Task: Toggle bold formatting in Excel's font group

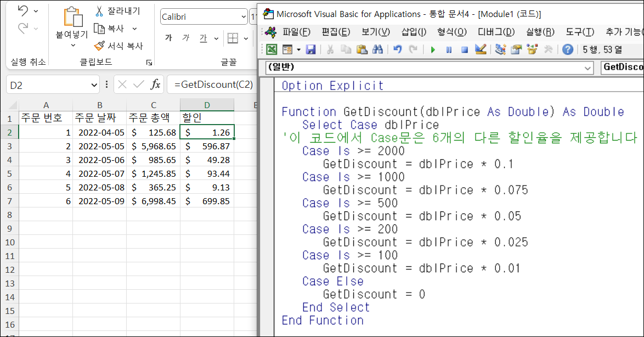Action: 168,38
